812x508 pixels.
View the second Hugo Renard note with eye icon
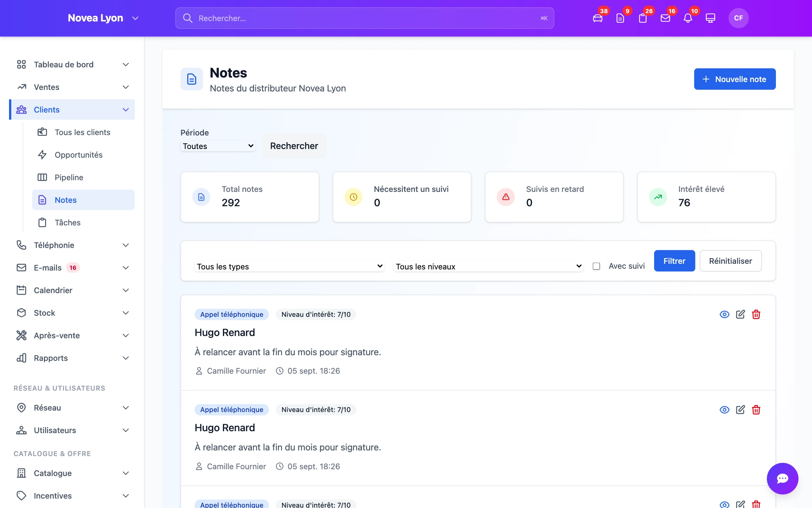[x=724, y=410]
